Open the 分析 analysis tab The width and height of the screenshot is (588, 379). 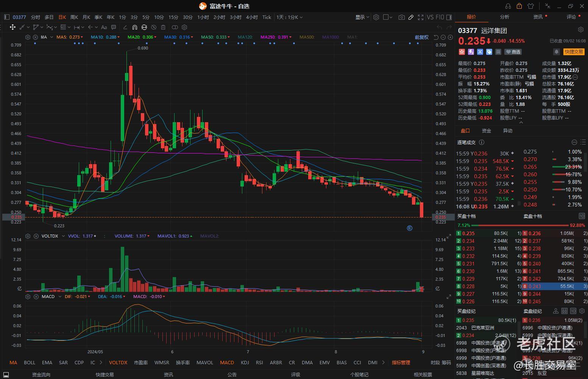point(505,17)
